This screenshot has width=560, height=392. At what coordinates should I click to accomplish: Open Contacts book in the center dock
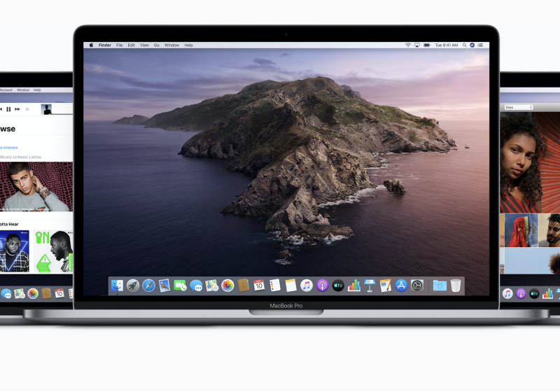click(x=243, y=286)
